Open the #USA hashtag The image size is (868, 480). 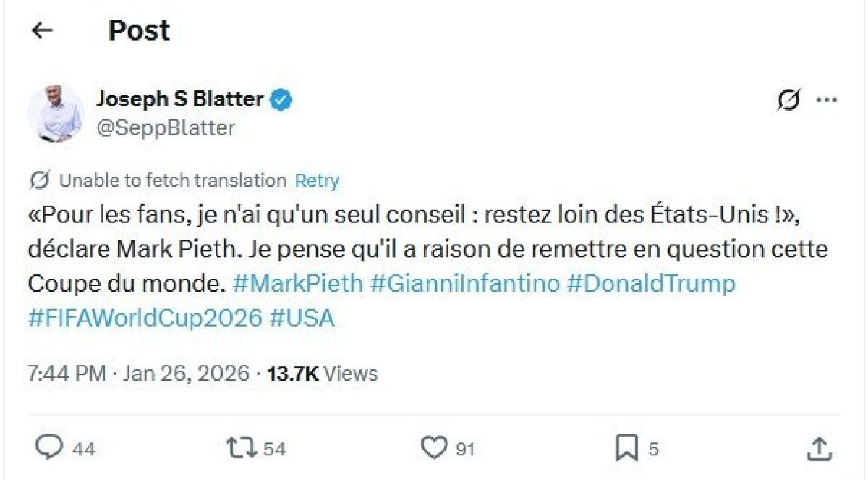[302, 318]
